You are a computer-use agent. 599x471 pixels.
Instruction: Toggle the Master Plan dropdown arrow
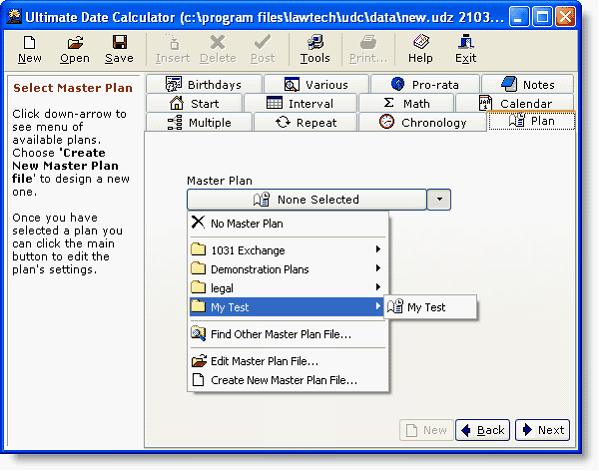tap(439, 199)
